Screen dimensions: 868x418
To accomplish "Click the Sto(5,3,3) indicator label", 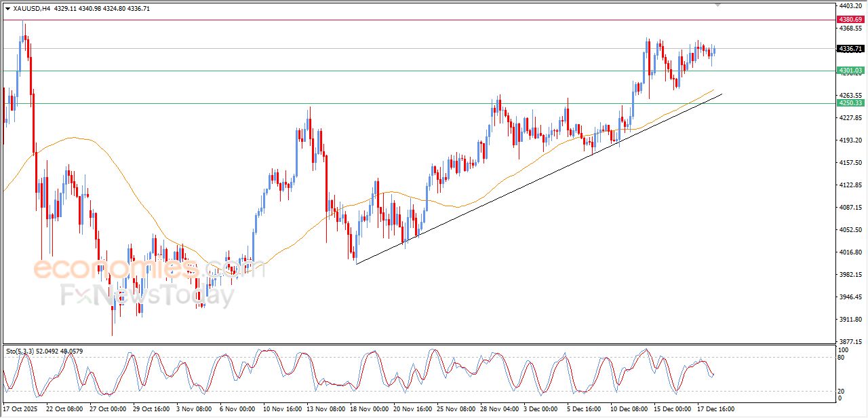I will tap(21, 351).
